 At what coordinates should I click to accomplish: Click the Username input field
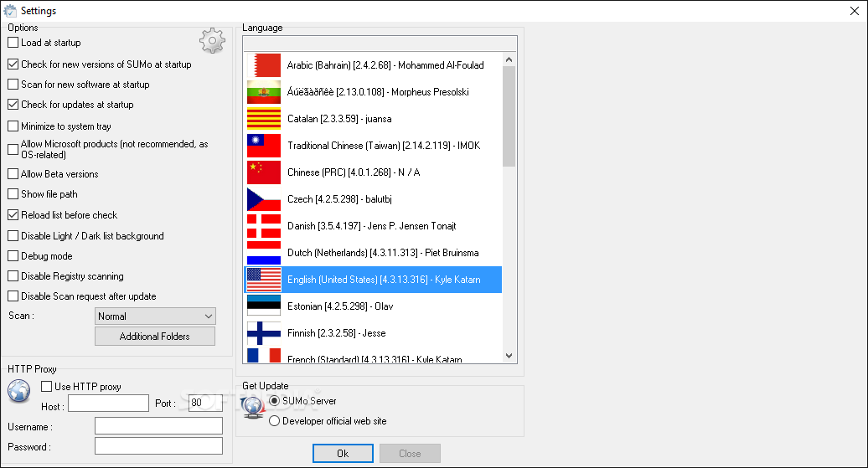pyautogui.click(x=159, y=426)
